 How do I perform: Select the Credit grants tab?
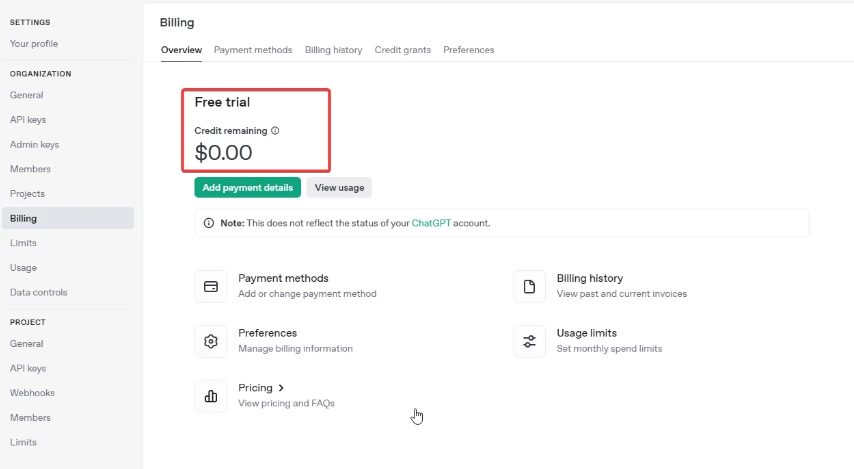402,50
